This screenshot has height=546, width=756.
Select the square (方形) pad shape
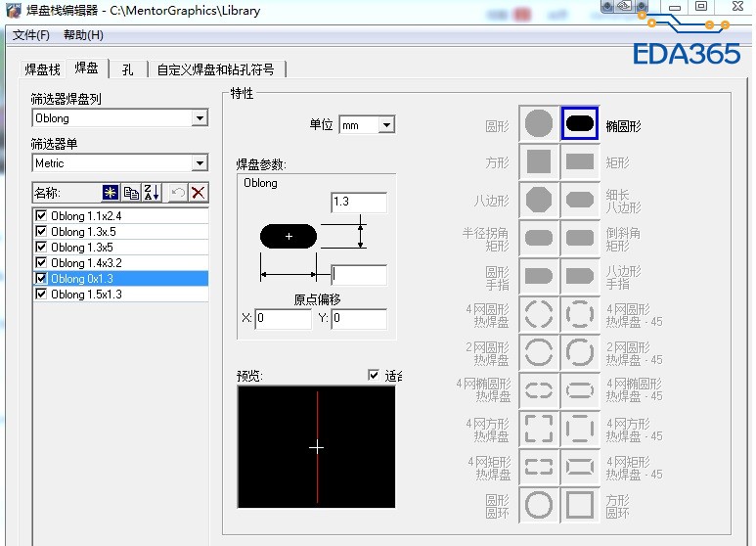pyautogui.click(x=539, y=161)
